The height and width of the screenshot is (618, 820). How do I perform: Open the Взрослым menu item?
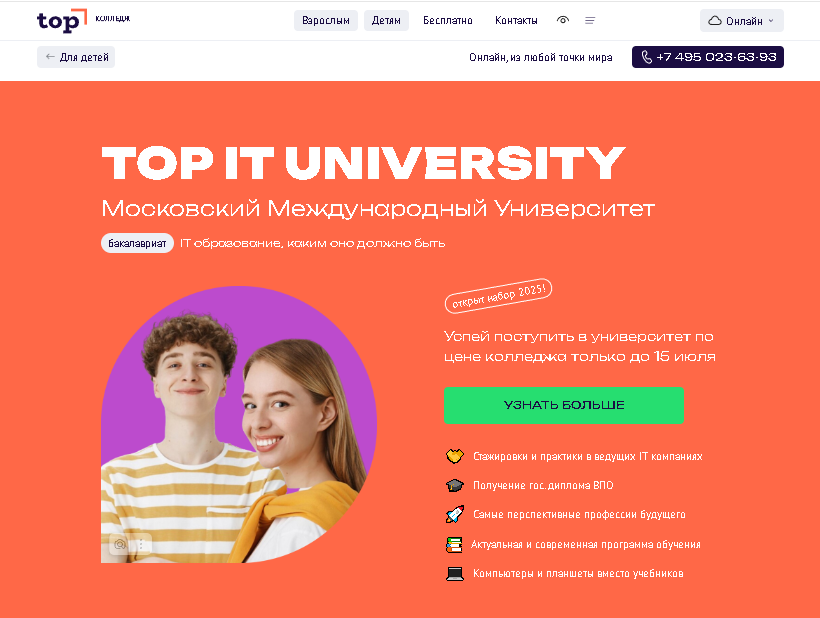coord(326,20)
